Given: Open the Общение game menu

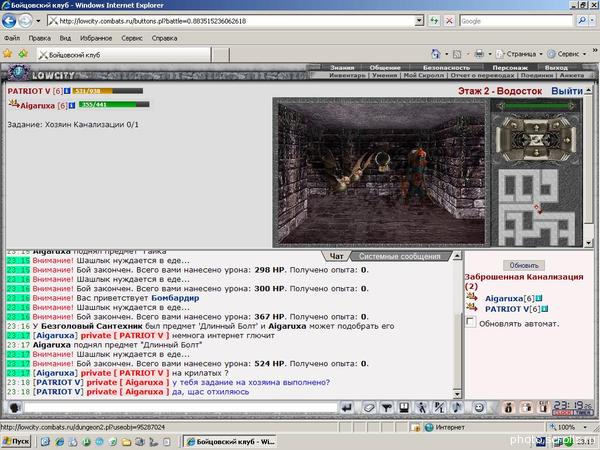Looking at the screenshot, I should tap(385, 67).
